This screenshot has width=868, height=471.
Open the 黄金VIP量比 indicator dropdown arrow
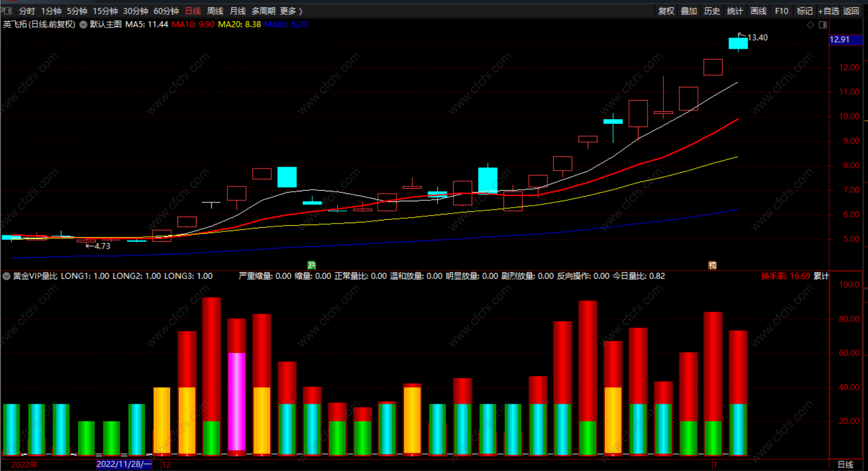pos(6,276)
